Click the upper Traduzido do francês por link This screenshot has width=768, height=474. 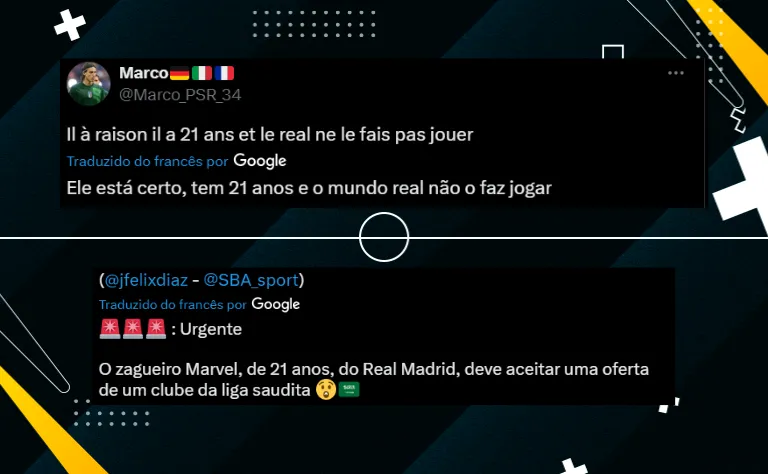[x=147, y=161]
